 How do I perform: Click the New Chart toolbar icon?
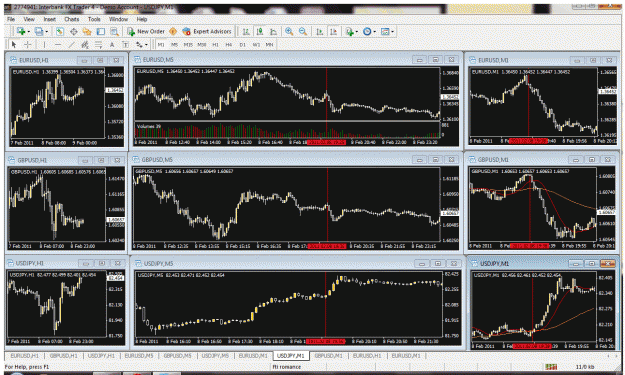(x=21, y=31)
